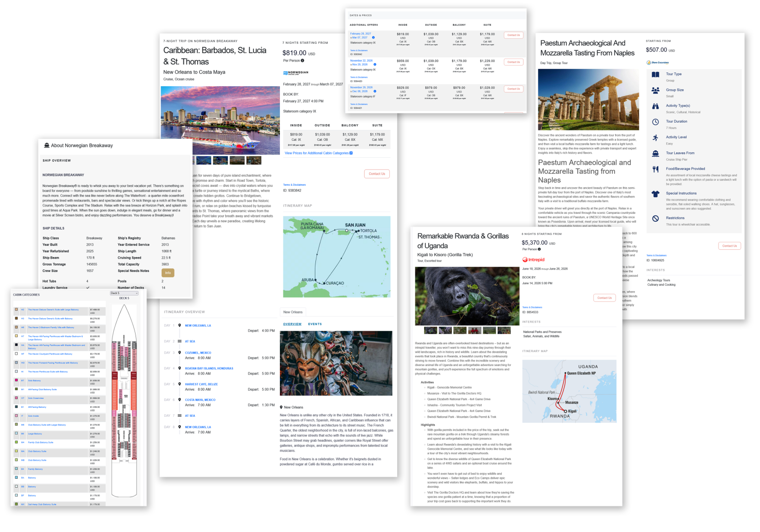Click the '$1,129.00' balcony price cell

pyautogui.click(x=350, y=134)
